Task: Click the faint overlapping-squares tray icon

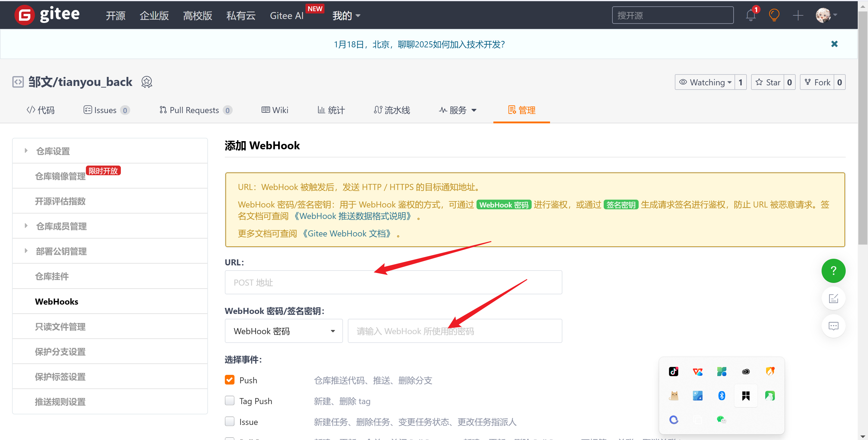Action: [x=697, y=419]
